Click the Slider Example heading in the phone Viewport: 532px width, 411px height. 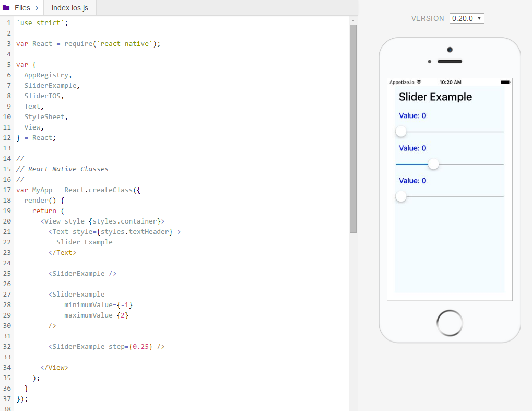[x=435, y=97]
